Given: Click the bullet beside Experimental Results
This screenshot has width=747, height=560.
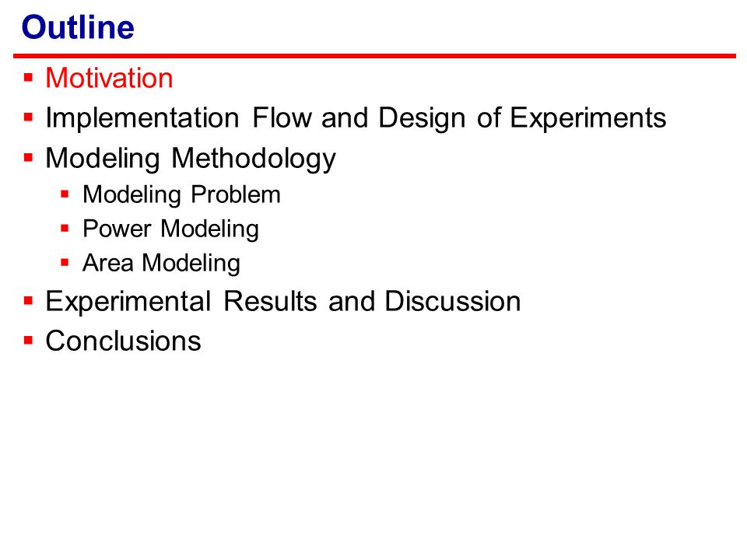Looking at the screenshot, I should click(x=28, y=301).
